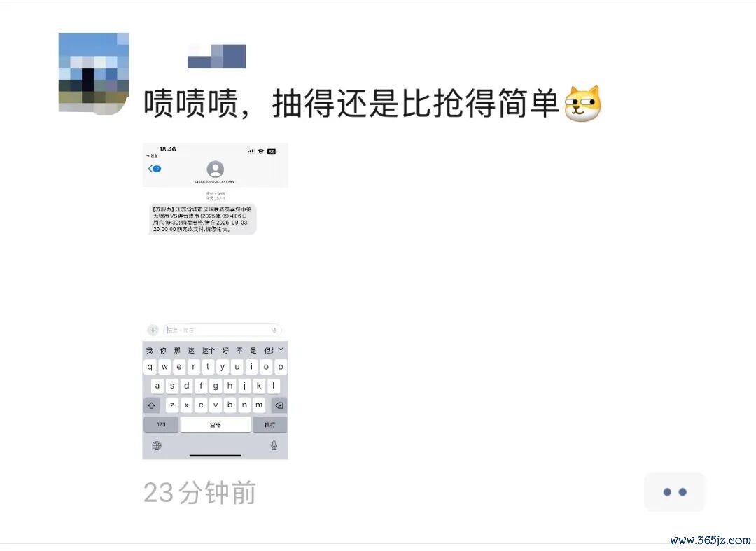Open the gray contact avatar in the SMS header
Image resolution: width=756 pixels, height=551 pixels.
[215, 169]
